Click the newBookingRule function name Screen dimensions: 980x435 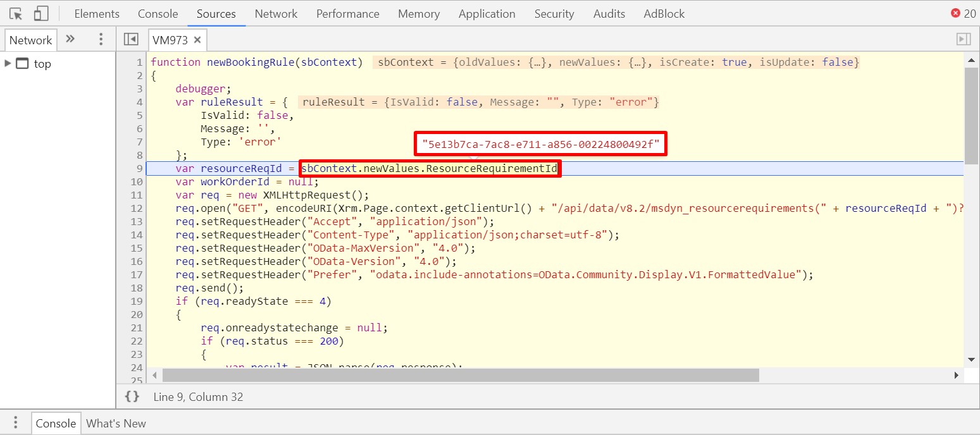[x=251, y=62]
